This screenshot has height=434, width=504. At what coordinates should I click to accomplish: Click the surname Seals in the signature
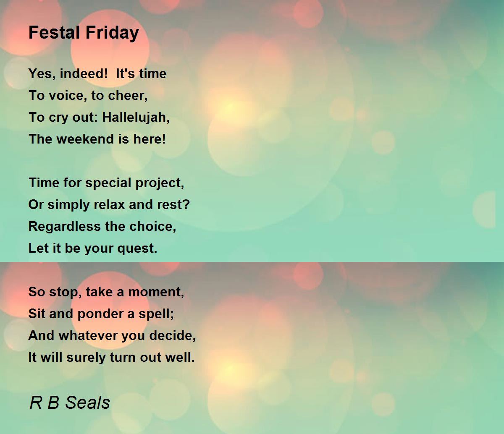pyautogui.click(x=88, y=403)
